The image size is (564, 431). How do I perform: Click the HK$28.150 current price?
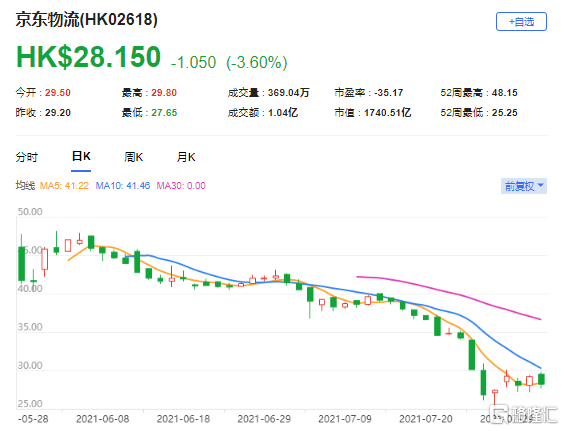point(88,57)
